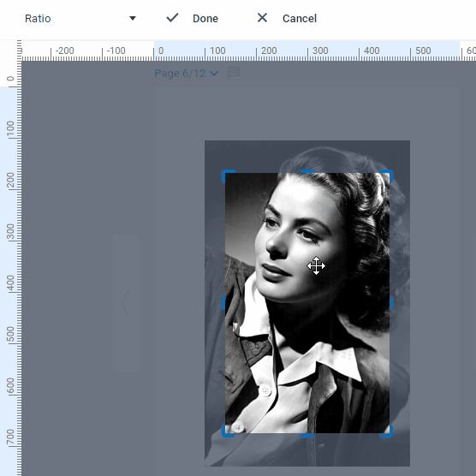476x476 pixels.
Task: Click the Done checkmark icon
Action: click(x=172, y=18)
